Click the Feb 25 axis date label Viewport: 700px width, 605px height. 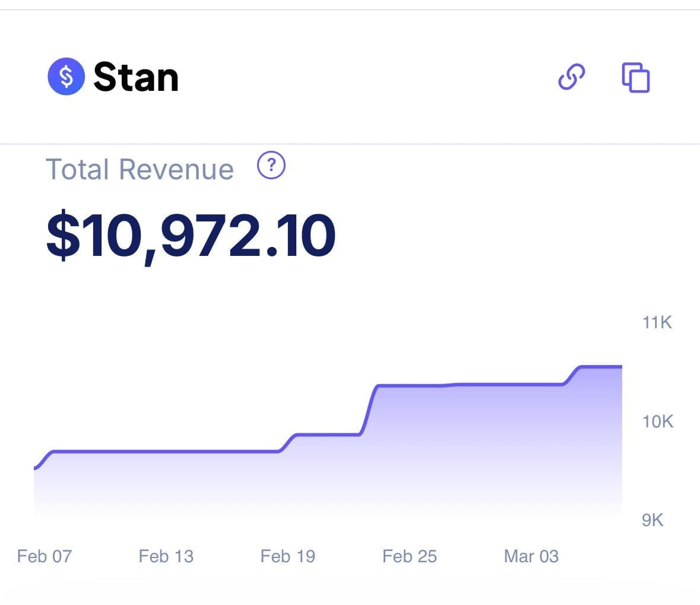[x=410, y=556]
